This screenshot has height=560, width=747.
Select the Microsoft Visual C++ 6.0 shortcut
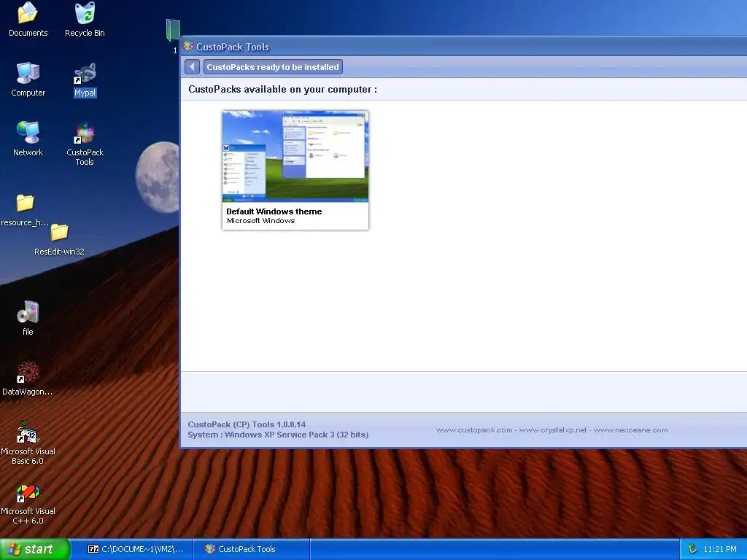click(28, 503)
